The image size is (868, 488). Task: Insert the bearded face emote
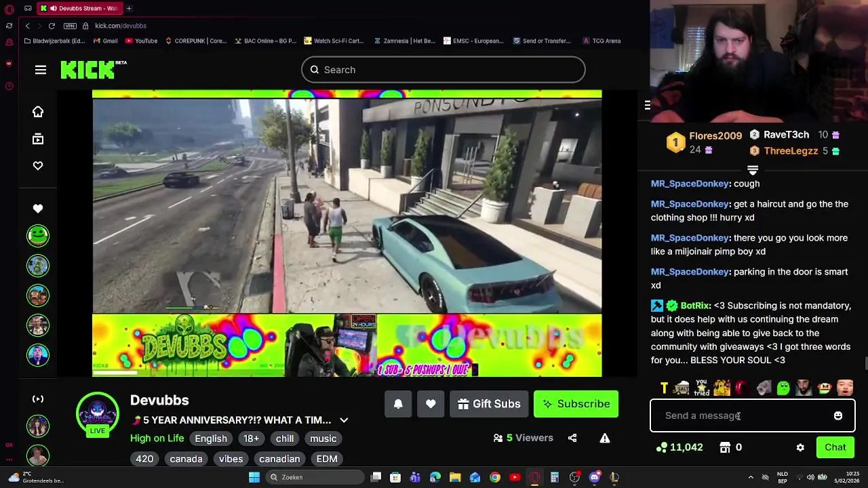[x=804, y=388]
